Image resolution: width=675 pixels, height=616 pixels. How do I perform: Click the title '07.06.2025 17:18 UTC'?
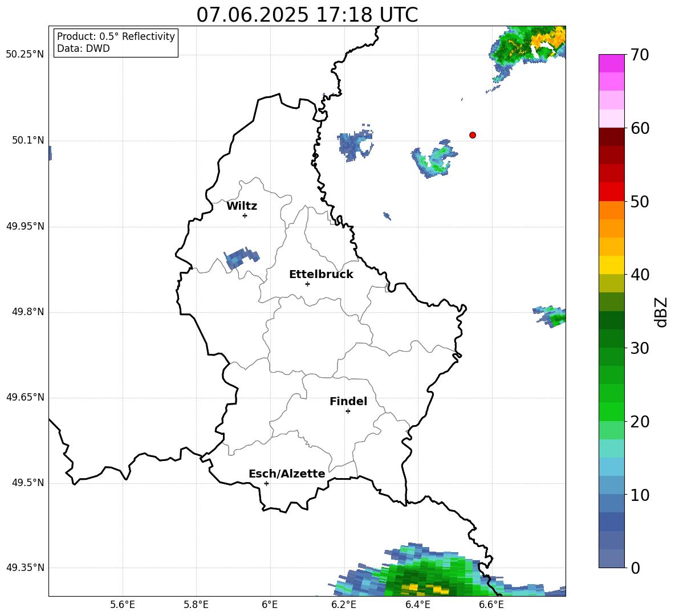[x=307, y=15]
